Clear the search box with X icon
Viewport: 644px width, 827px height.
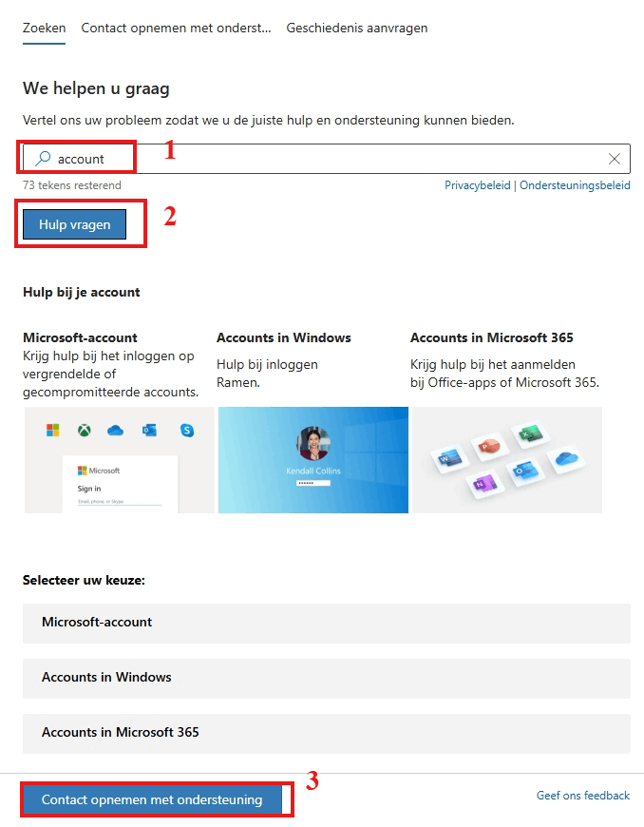pos(614,159)
